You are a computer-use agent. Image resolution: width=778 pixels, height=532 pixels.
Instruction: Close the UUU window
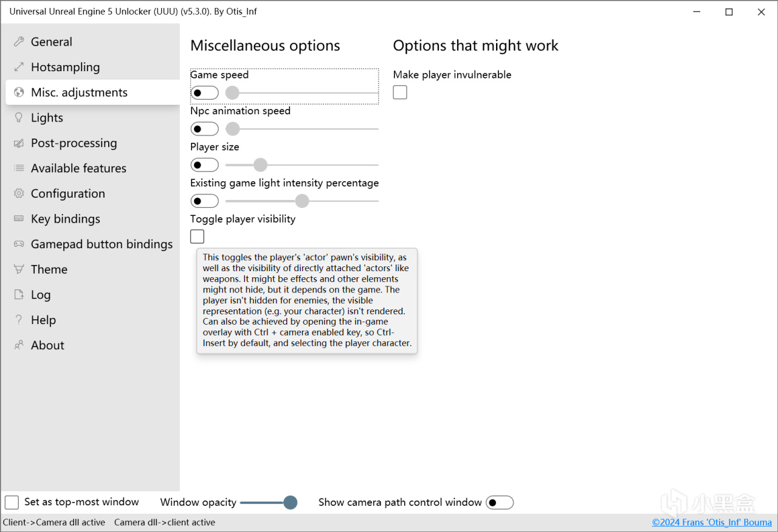click(x=761, y=12)
